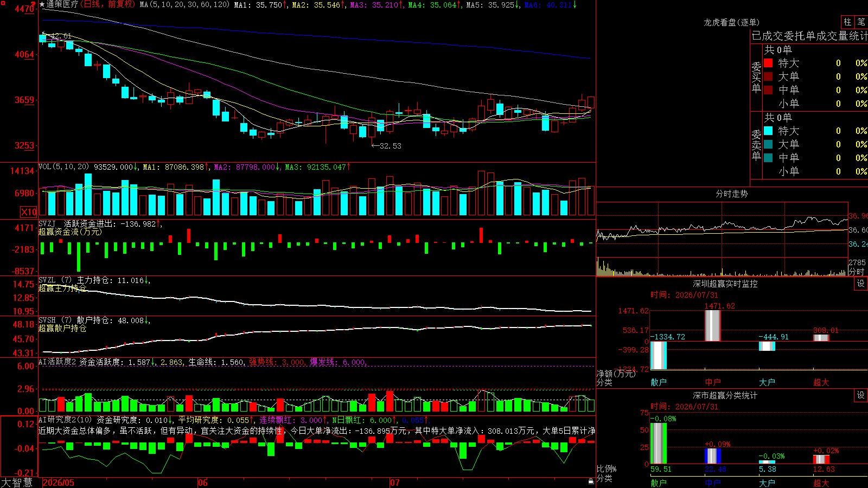868x488 pixels.
Task: Click the AI研究度2(10) indicator label
Action: tap(65, 420)
